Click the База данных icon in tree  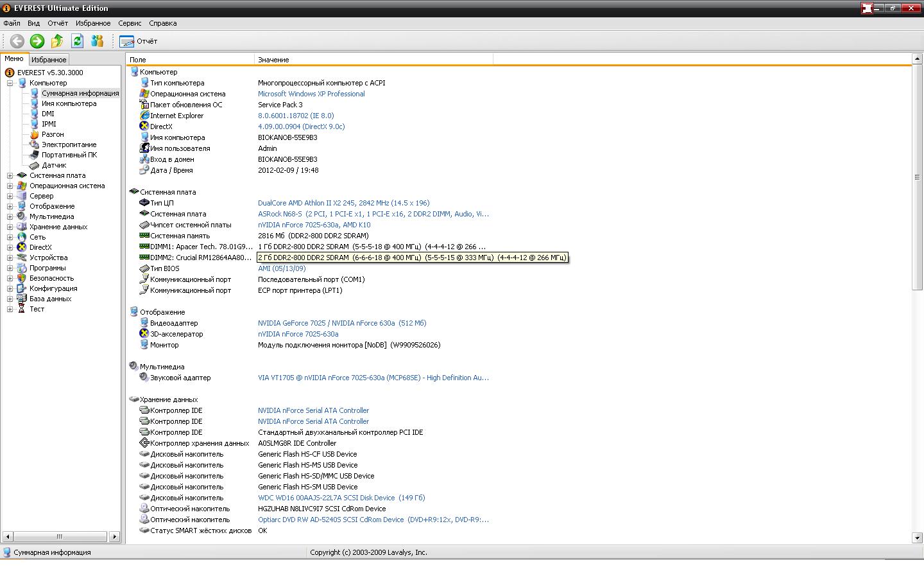tap(22, 299)
